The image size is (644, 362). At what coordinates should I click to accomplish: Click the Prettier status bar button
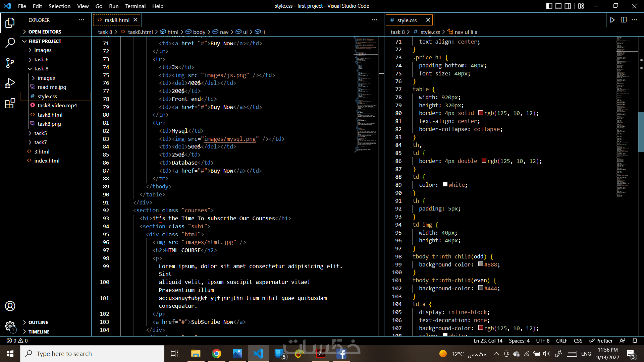pyautogui.click(x=601, y=341)
